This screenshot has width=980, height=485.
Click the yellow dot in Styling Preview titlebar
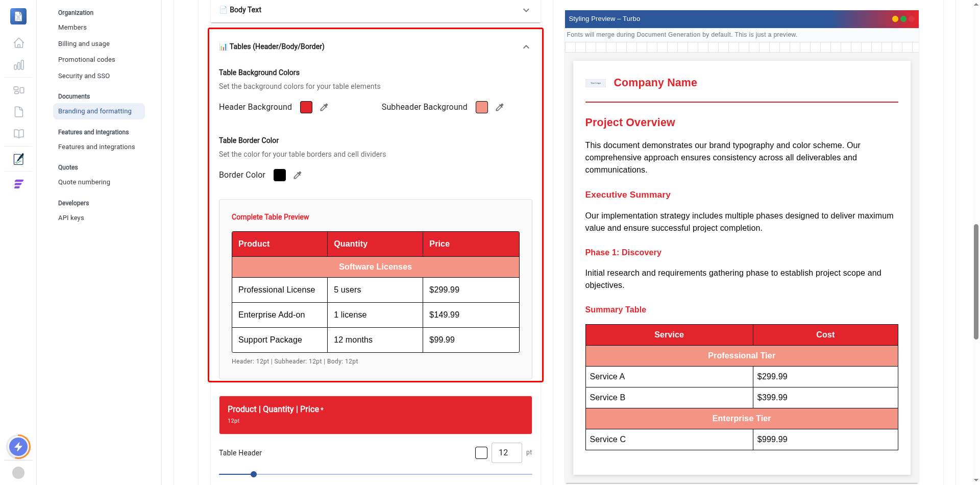[895, 19]
